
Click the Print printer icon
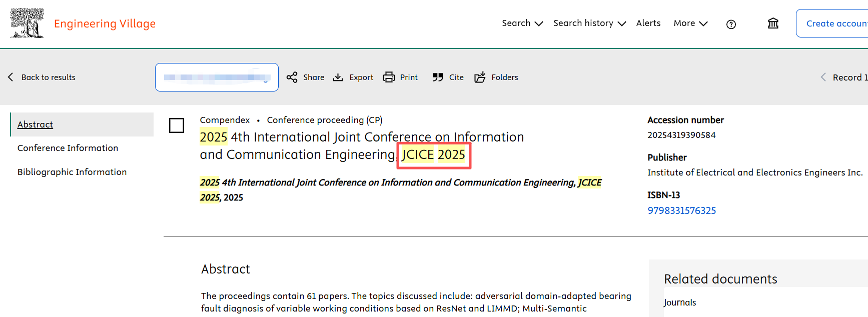[x=389, y=77]
